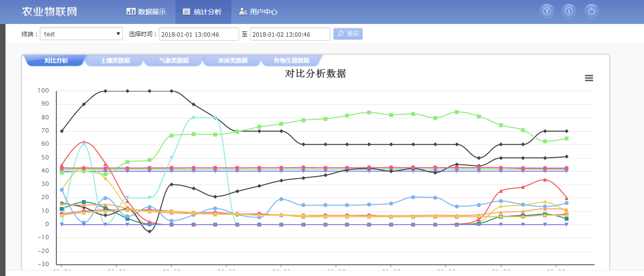Click the 对比分析数据 chart title
The width and height of the screenshot is (644, 276).
pyautogui.click(x=316, y=74)
